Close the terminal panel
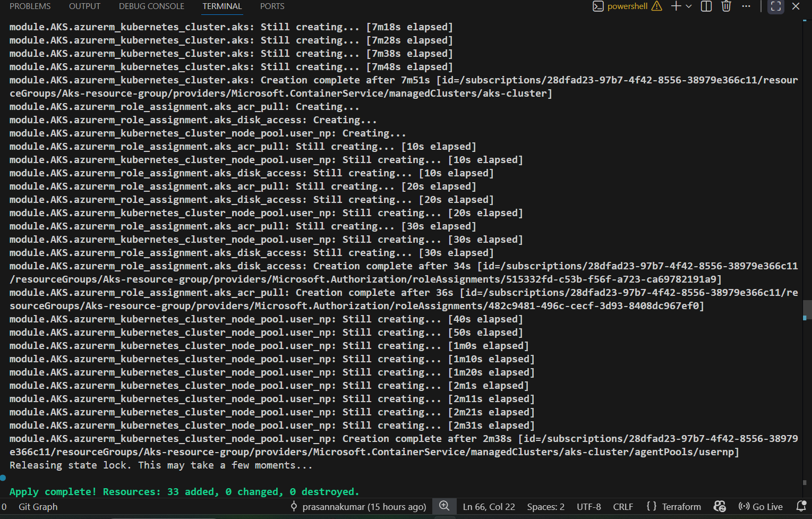This screenshot has height=519, width=812. pos(796,6)
